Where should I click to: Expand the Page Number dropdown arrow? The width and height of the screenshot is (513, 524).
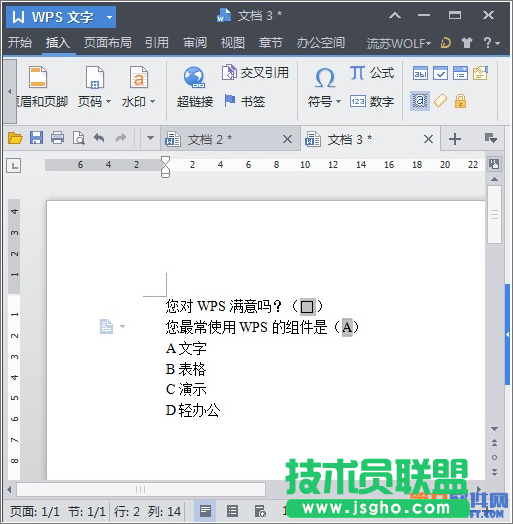(108, 101)
